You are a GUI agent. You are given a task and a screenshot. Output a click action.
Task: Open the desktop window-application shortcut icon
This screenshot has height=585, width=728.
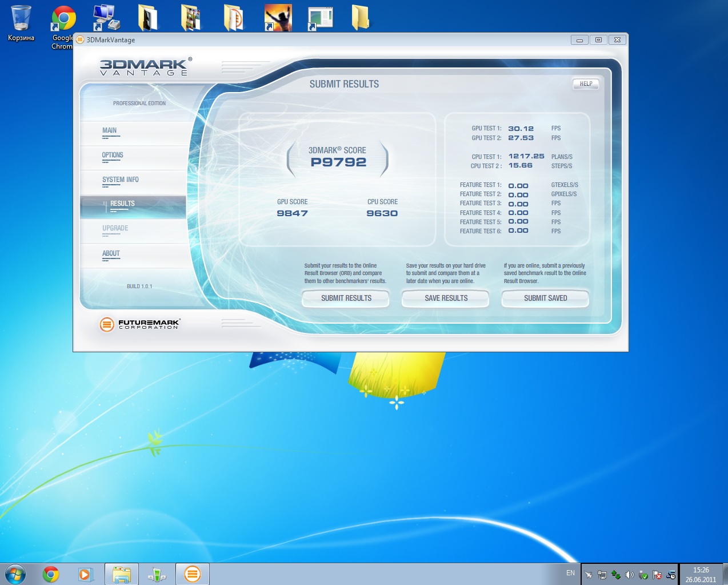pyautogui.click(x=320, y=18)
